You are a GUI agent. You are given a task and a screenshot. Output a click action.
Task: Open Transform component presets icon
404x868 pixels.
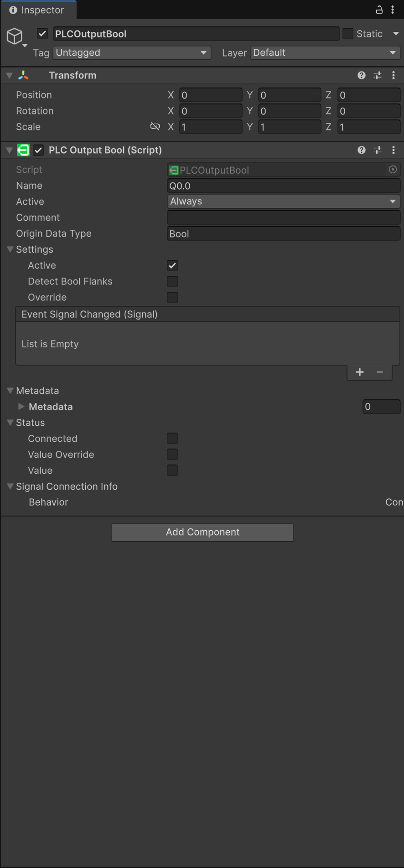pyautogui.click(x=378, y=75)
